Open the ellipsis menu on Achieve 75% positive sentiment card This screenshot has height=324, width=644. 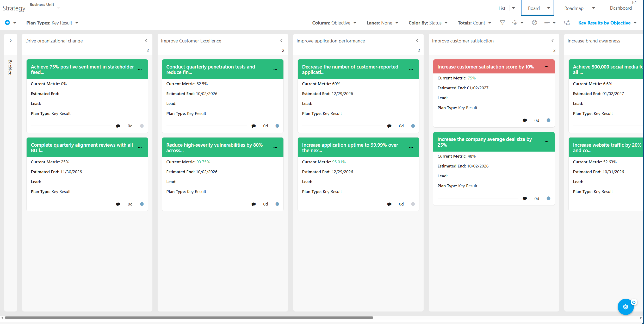click(x=140, y=69)
